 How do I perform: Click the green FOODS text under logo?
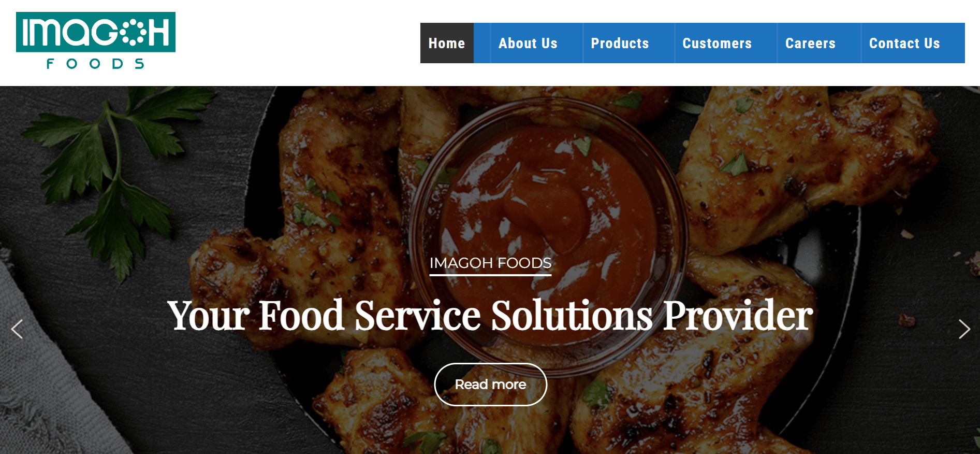(x=95, y=64)
